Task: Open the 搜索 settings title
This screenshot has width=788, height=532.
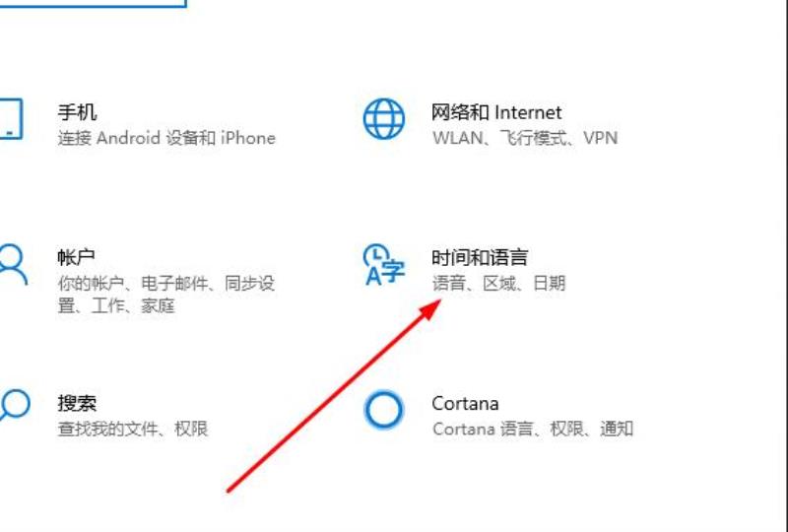Action: pos(77,403)
